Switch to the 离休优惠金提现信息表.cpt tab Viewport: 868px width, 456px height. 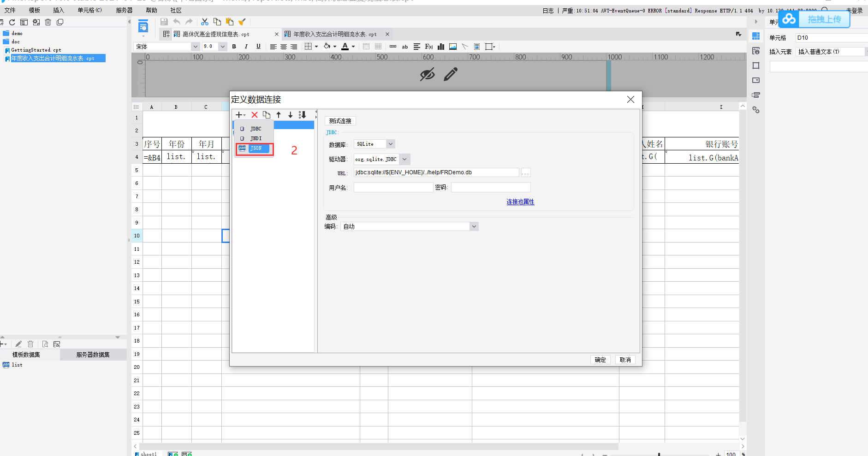[x=216, y=34]
